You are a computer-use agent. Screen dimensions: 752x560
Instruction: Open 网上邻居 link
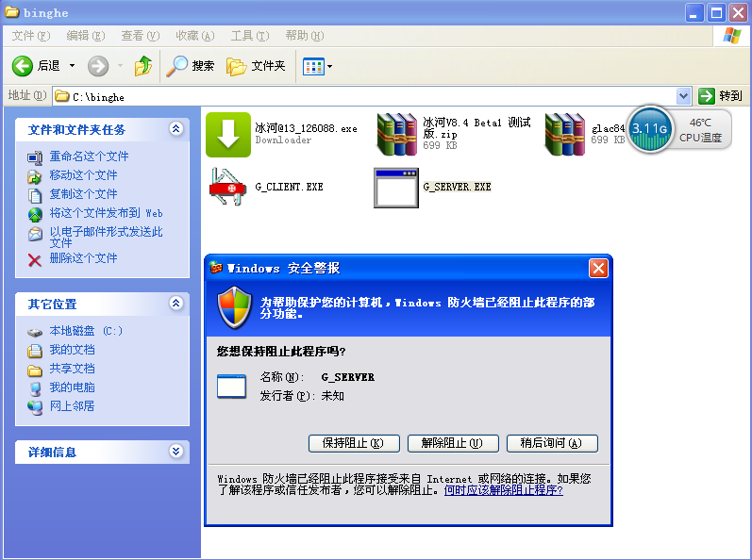coord(72,406)
